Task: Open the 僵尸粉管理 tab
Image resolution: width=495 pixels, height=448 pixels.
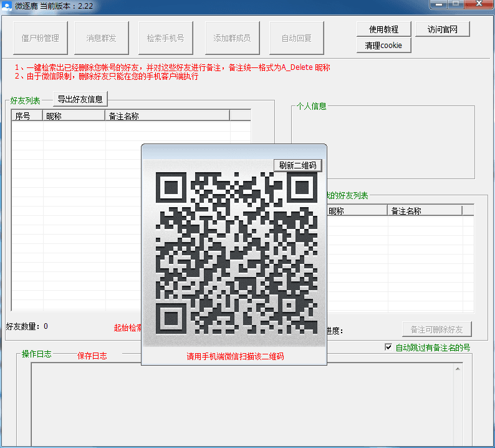Action: [x=41, y=38]
